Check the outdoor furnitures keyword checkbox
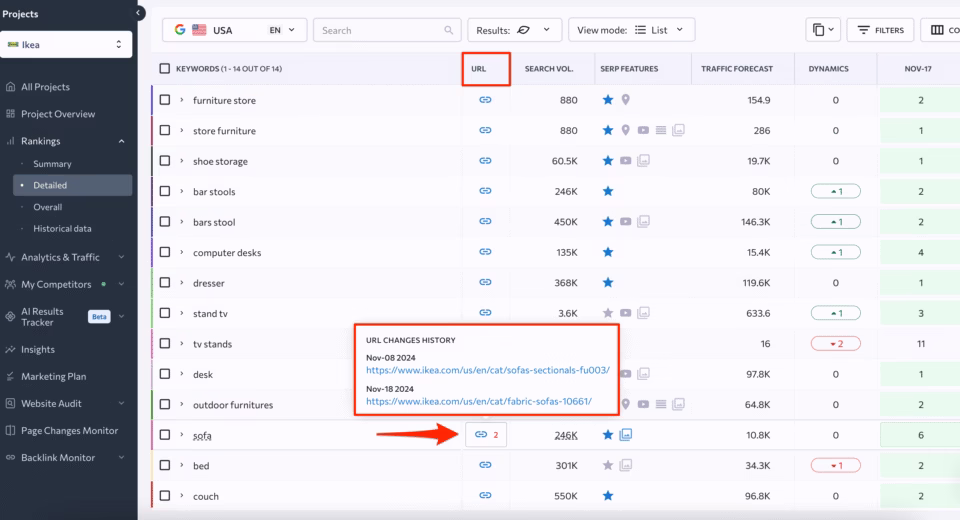 (165, 404)
